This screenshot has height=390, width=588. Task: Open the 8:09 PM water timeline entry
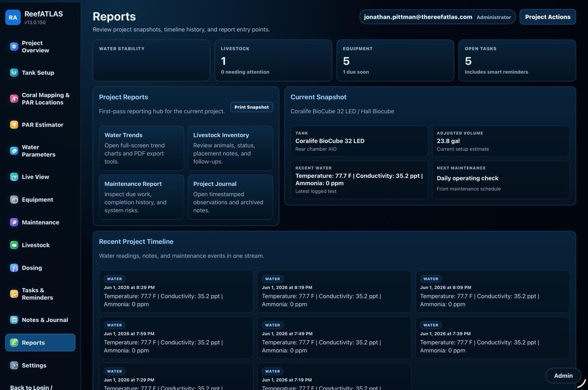[x=492, y=291]
